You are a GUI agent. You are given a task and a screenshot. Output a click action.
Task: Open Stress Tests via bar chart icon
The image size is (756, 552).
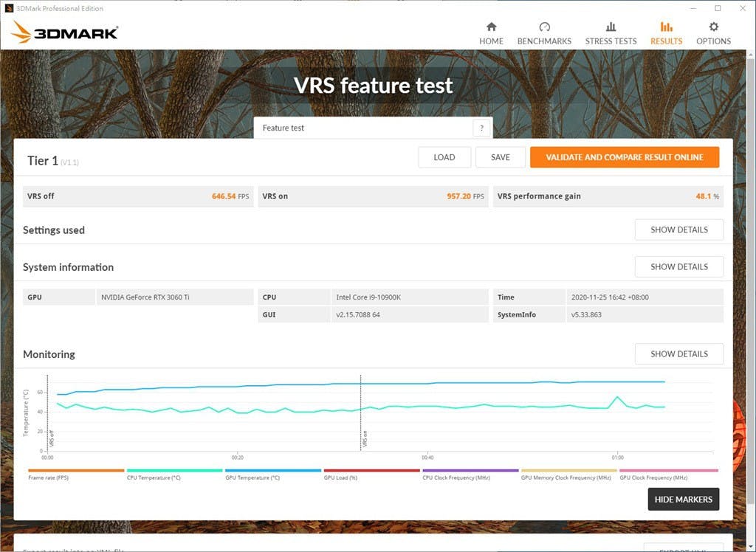[x=611, y=27]
